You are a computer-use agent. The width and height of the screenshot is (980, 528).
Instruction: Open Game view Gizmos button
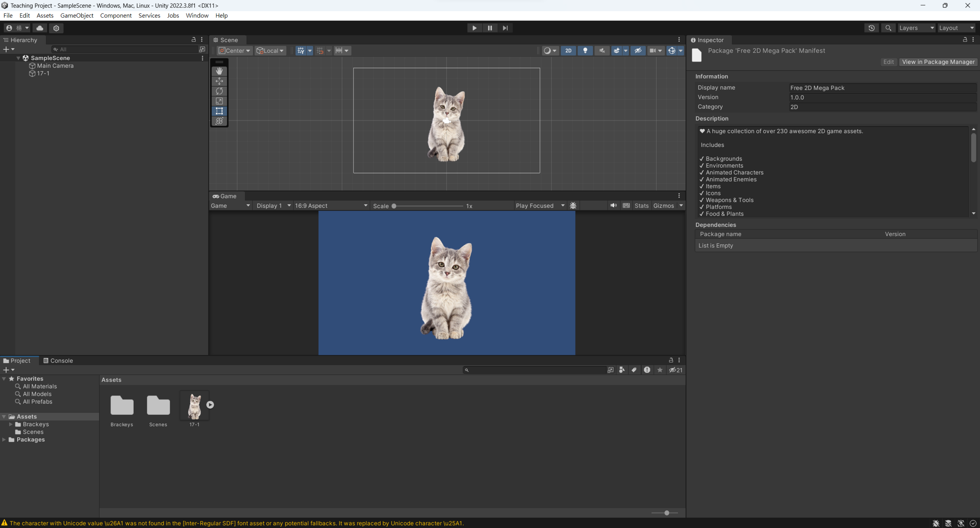[x=663, y=206]
